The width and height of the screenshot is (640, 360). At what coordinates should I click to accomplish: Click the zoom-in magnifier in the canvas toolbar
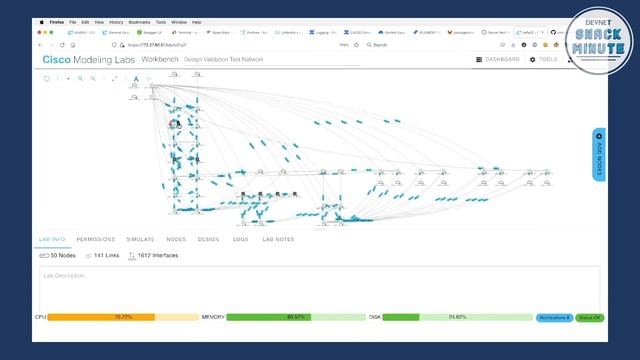pos(80,78)
